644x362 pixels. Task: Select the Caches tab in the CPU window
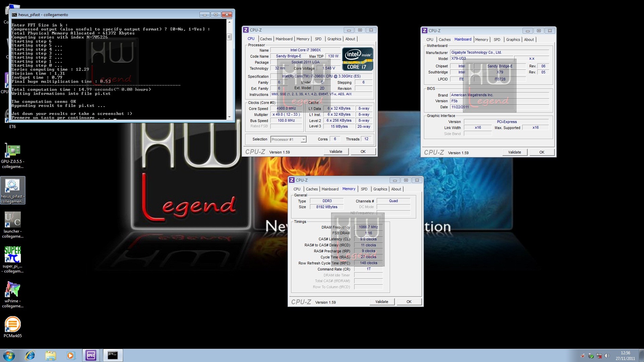[x=266, y=39]
